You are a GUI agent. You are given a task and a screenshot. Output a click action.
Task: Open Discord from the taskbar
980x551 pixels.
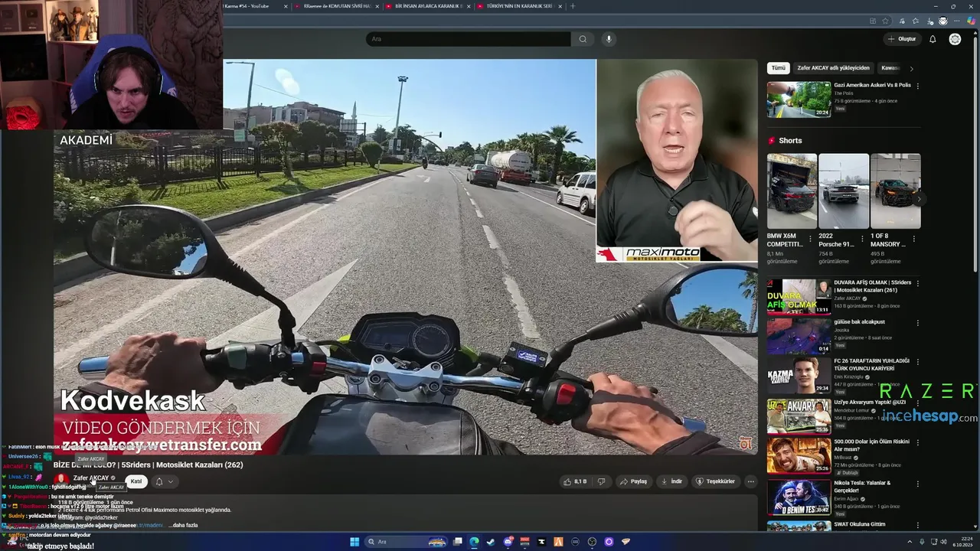(508, 542)
